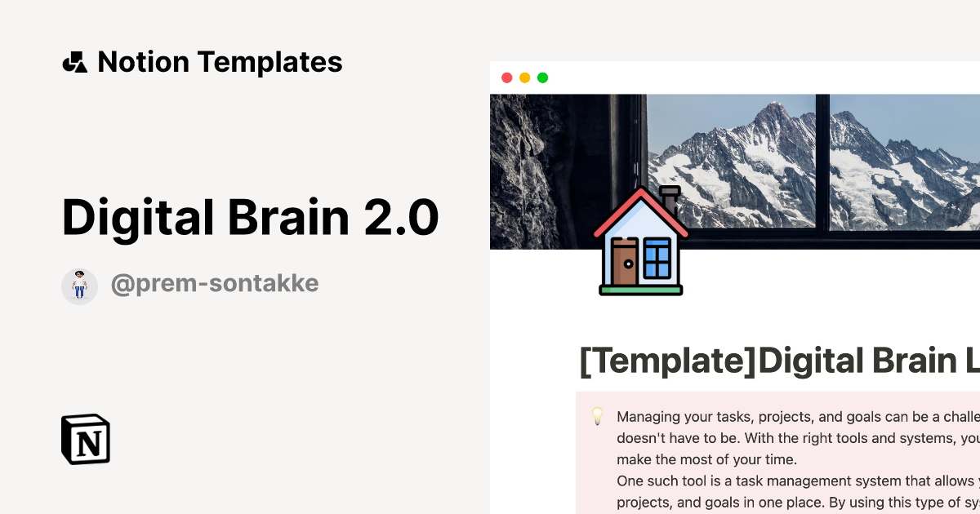The image size is (980, 514).
Task: Select the Notion N logo icon
Action: (86, 439)
